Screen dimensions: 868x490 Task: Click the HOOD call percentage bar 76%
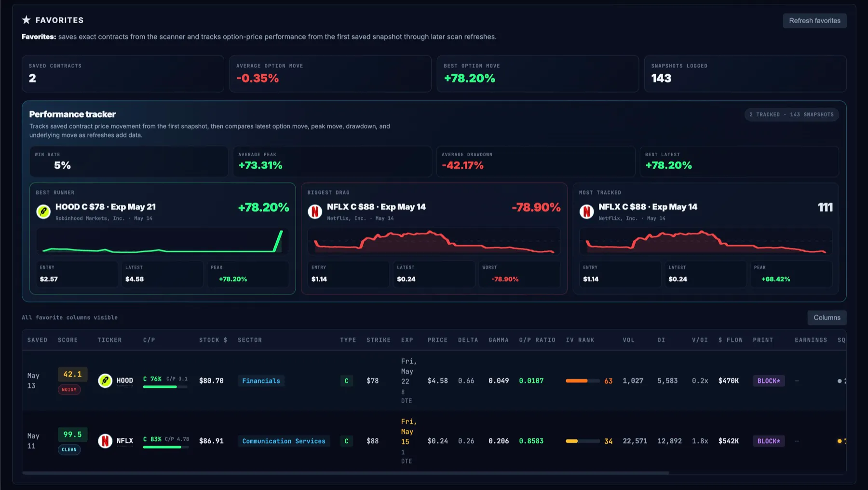[165, 387]
